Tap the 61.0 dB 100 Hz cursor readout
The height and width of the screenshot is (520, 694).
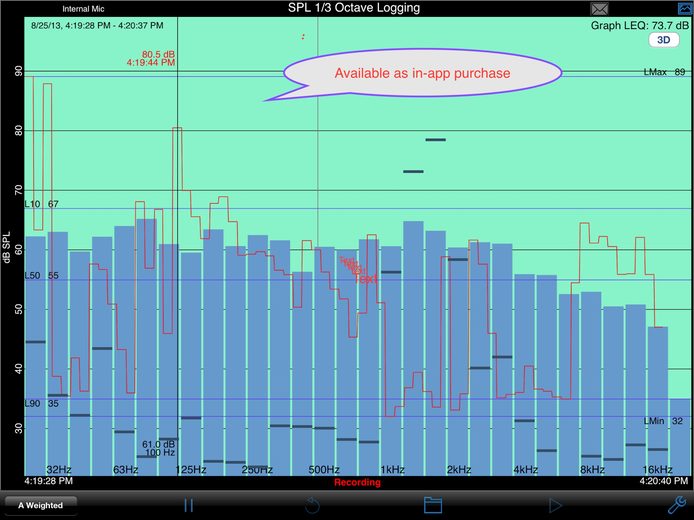pyautogui.click(x=158, y=448)
